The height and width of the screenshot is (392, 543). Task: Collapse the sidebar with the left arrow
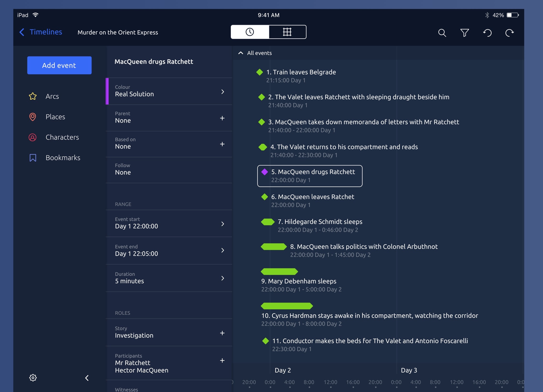coord(87,378)
